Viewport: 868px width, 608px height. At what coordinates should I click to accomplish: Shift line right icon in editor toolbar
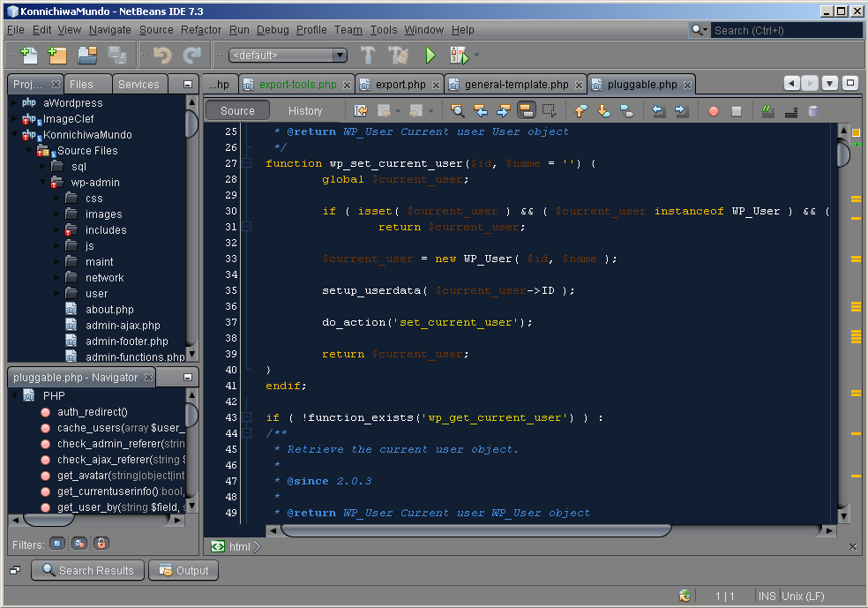[682, 111]
